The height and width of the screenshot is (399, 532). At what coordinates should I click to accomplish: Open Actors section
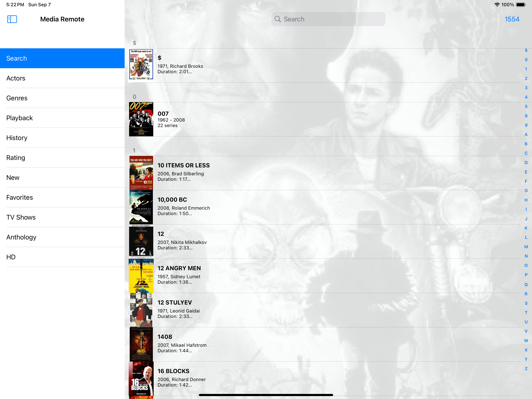62,78
